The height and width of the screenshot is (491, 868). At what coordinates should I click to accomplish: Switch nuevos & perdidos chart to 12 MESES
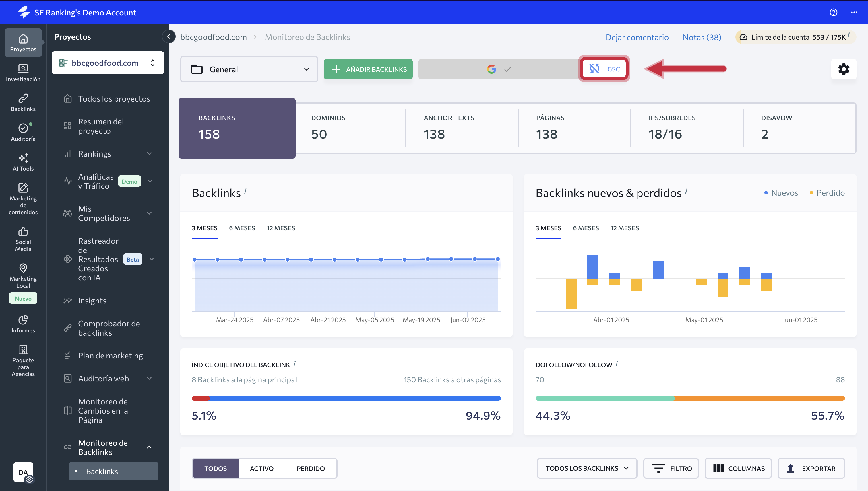pos(625,228)
